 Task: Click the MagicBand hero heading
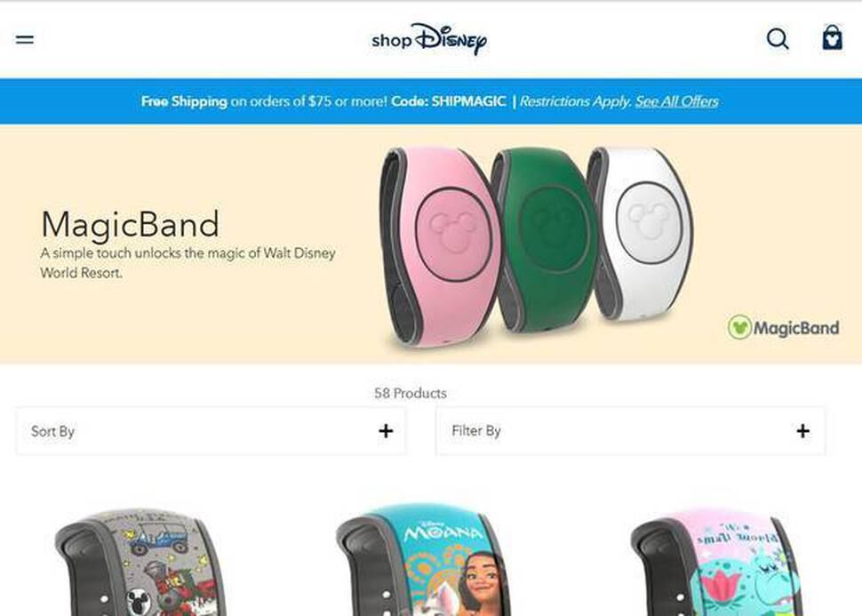point(131,224)
